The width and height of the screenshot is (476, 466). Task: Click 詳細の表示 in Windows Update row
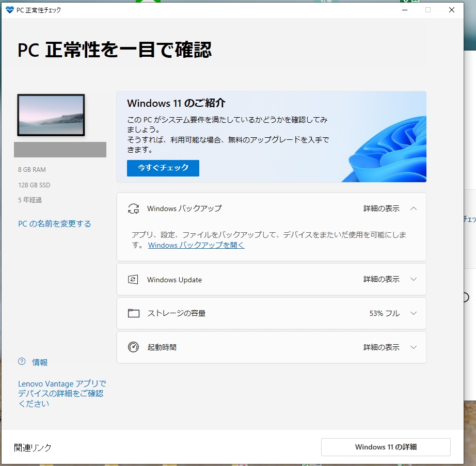382,279
